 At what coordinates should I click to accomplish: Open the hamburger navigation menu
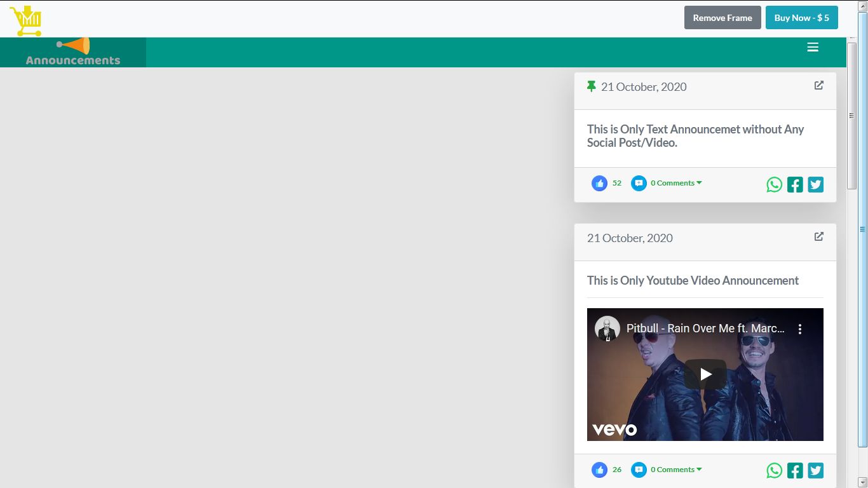coord(813,47)
